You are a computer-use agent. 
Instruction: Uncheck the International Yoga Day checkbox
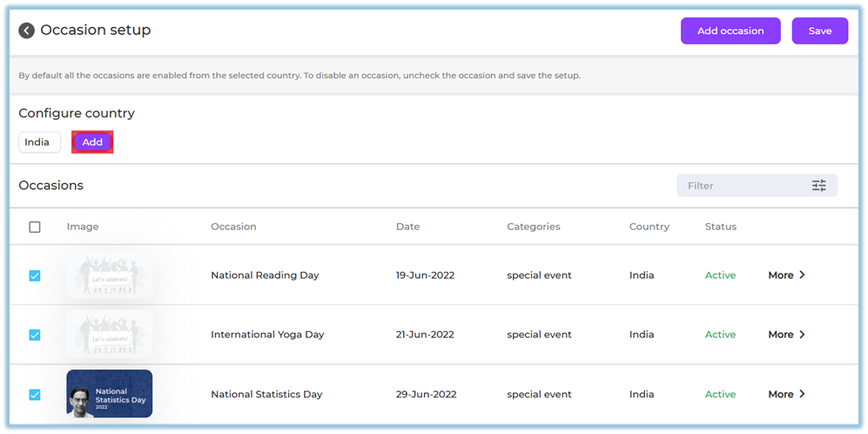pos(35,335)
